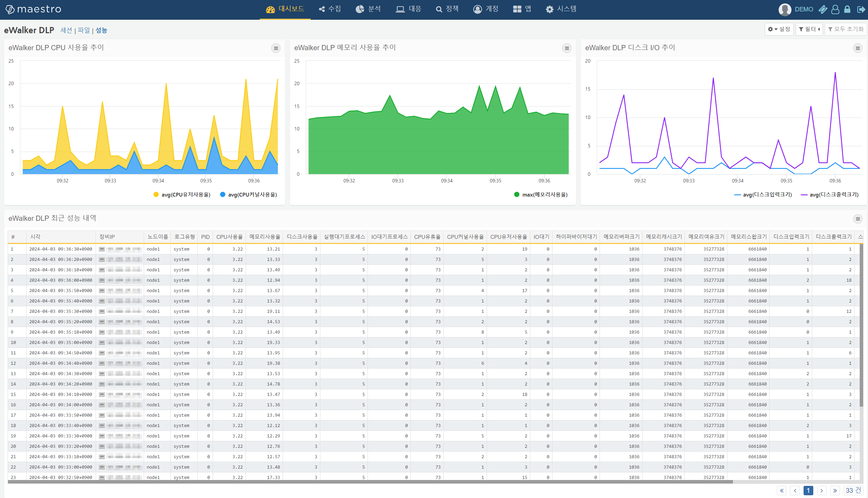Select page 1 in pagination
Image resolution: width=868 pixels, height=498 pixels.
pos(808,490)
